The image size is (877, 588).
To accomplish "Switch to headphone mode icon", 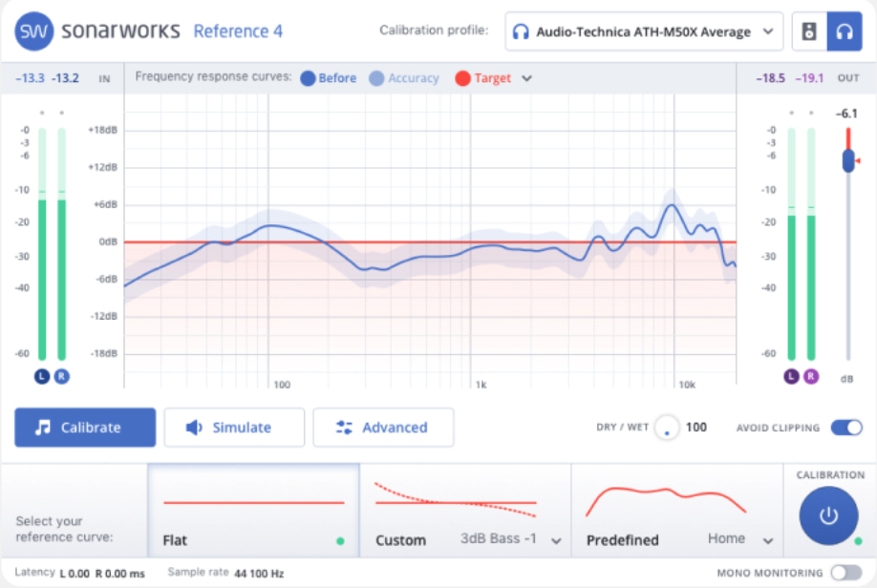I will point(845,31).
